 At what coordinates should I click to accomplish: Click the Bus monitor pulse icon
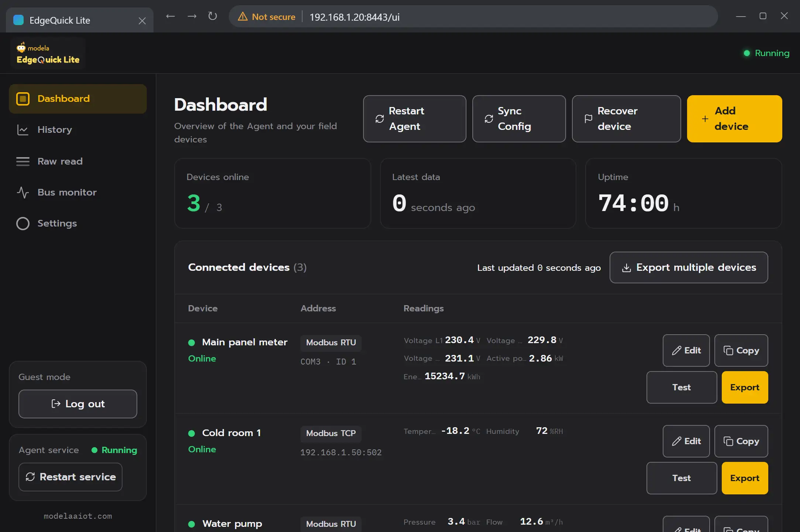[23, 192]
